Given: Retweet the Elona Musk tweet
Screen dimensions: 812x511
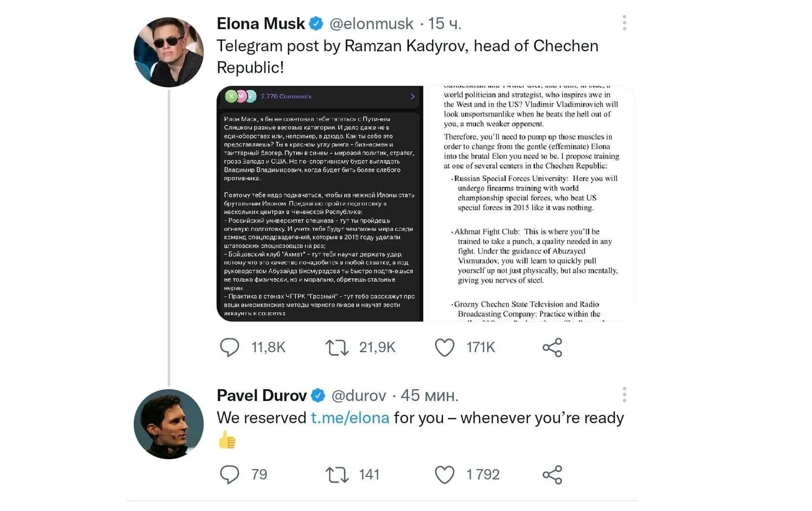Looking at the screenshot, I should coord(337,347).
